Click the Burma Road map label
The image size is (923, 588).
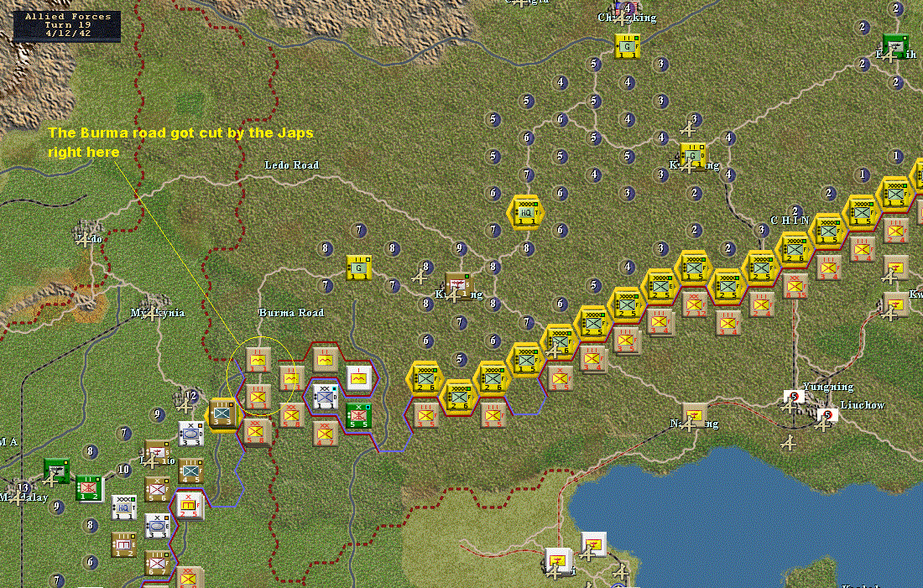pyautogui.click(x=291, y=313)
